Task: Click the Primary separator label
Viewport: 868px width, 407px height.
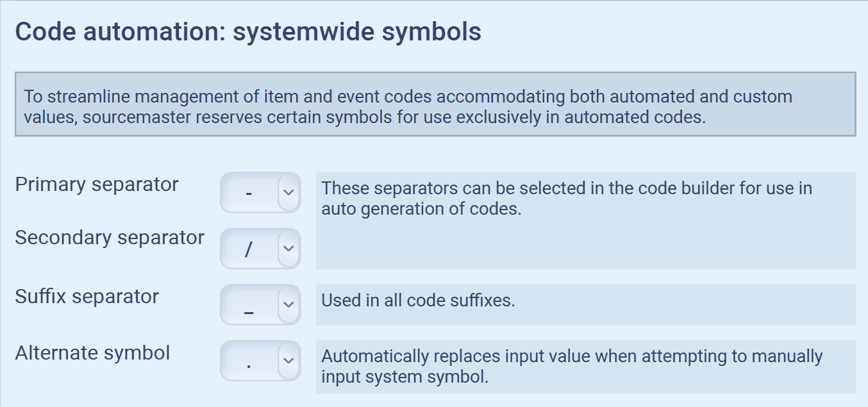Action: pyautogui.click(x=97, y=185)
